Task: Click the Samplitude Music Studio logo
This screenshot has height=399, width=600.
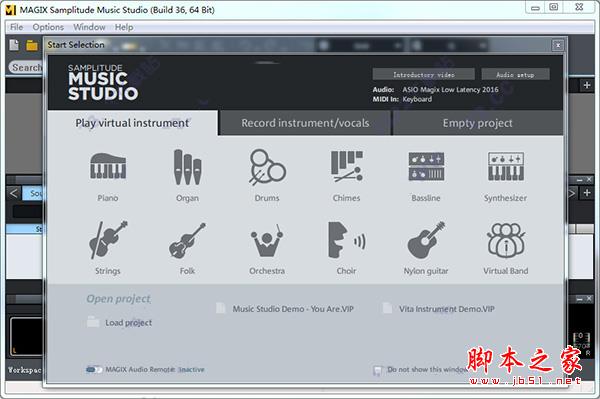Action: point(103,82)
